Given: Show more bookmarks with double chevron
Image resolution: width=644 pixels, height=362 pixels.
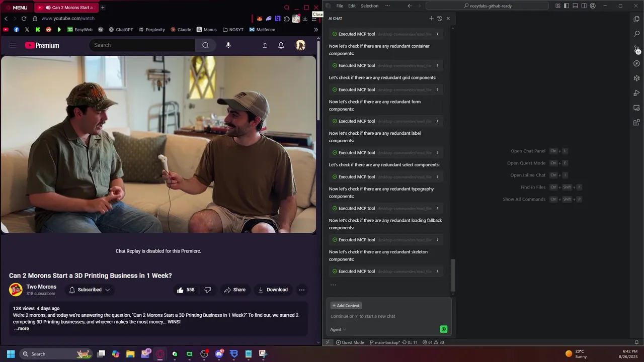Looking at the screenshot, I should 316,30.
